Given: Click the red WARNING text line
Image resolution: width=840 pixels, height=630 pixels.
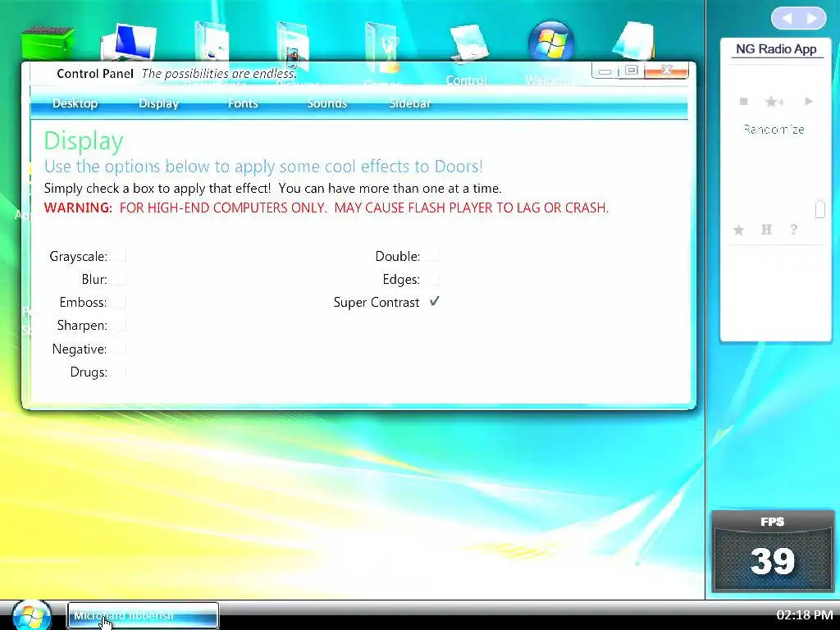Looking at the screenshot, I should 326,208.
